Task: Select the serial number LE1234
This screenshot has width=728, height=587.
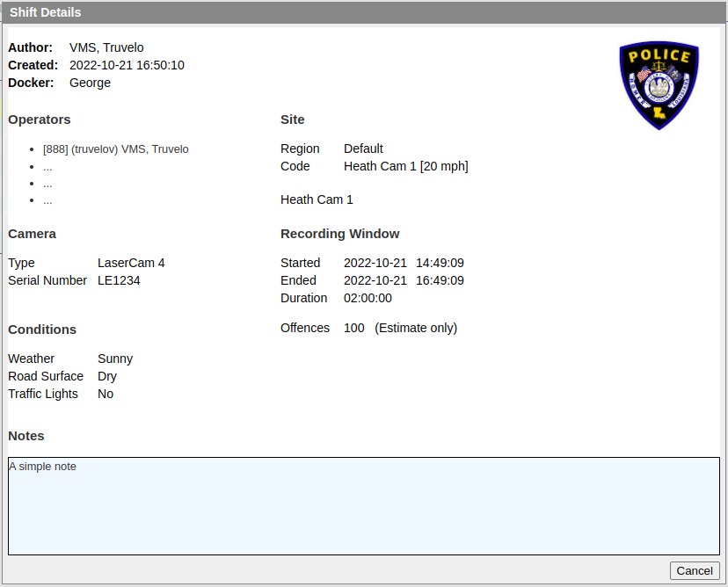Action: (119, 280)
